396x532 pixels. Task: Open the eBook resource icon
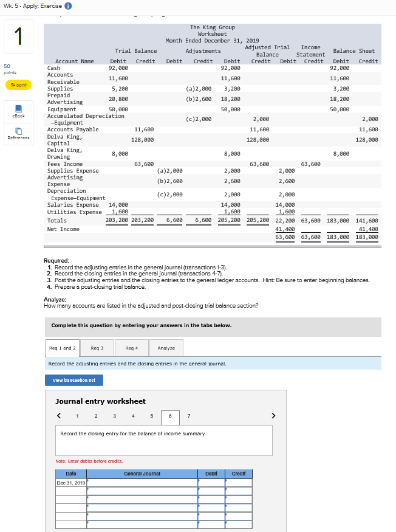(19, 112)
